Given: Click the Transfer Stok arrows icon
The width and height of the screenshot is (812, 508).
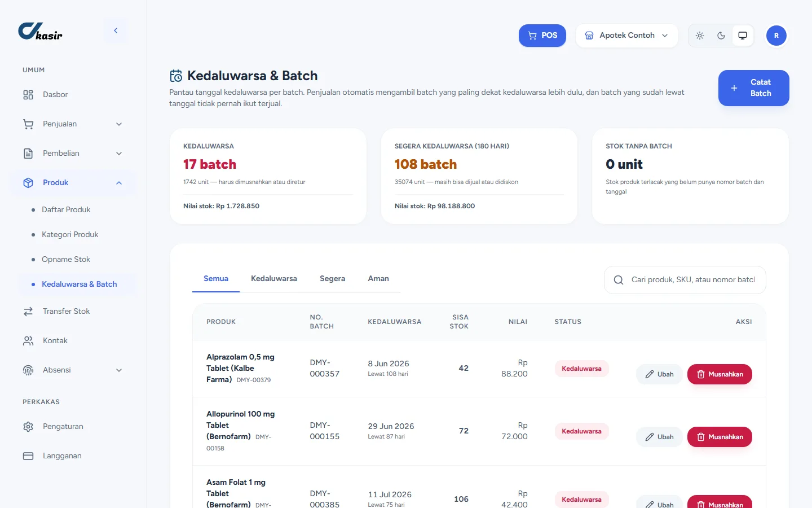Looking at the screenshot, I should click(28, 312).
